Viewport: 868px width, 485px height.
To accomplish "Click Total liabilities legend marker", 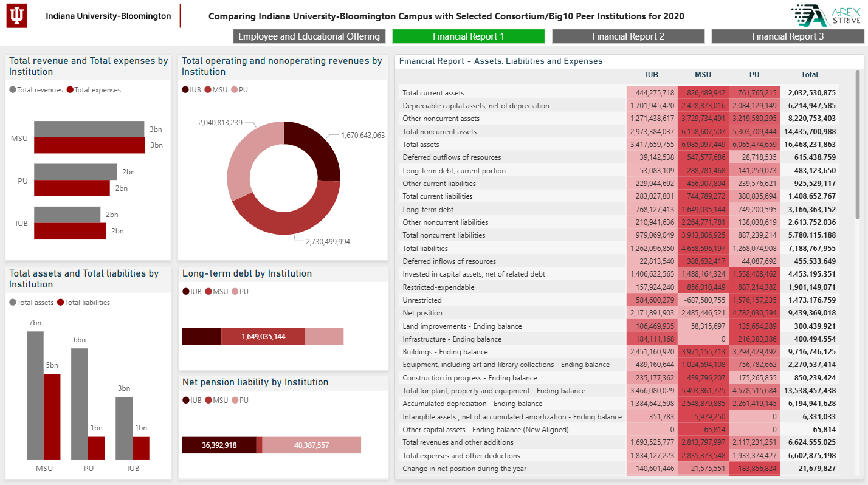I will (60, 303).
